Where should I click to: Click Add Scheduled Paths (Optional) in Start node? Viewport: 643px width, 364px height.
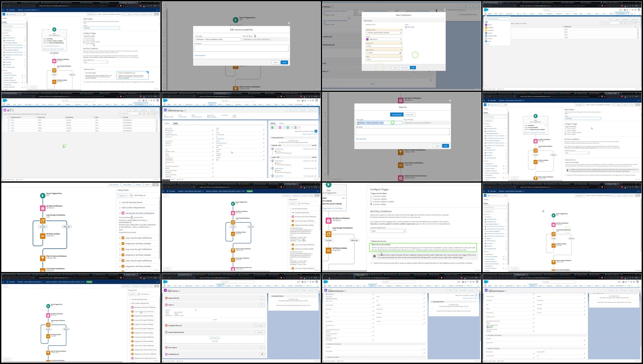tap(52, 46)
